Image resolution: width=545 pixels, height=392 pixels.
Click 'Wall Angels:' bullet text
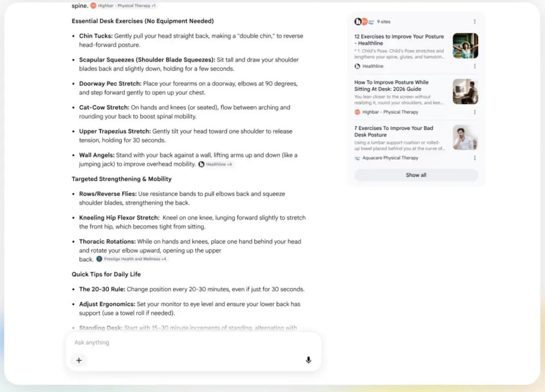(x=96, y=155)
